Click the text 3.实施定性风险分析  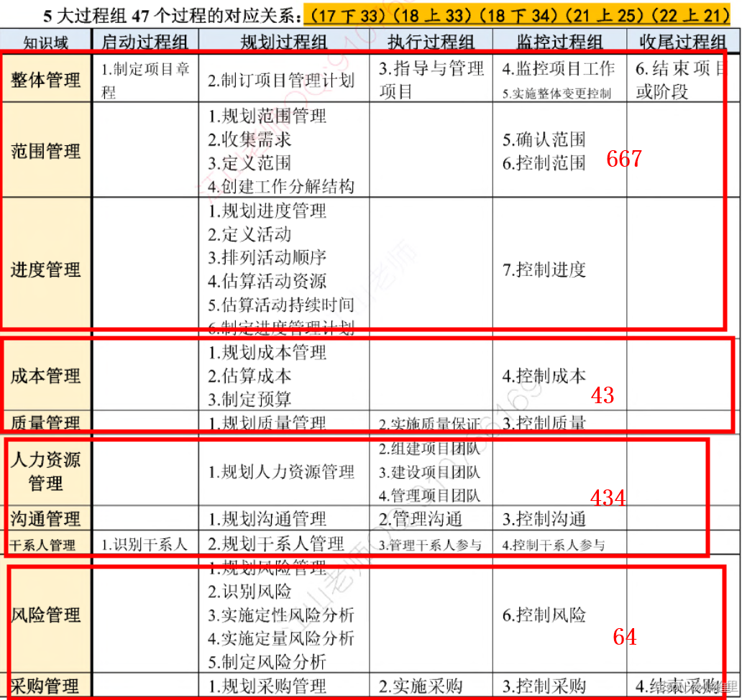point(281,615)
